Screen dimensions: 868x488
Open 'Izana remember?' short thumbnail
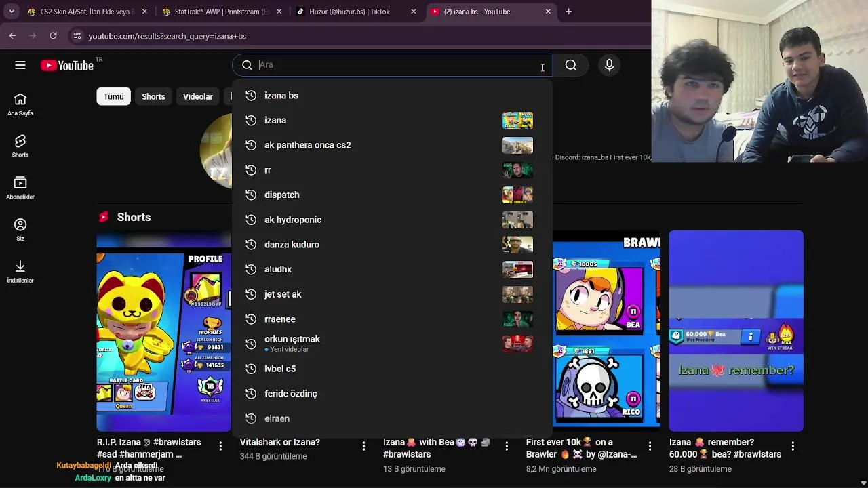[x=736, y=331]
